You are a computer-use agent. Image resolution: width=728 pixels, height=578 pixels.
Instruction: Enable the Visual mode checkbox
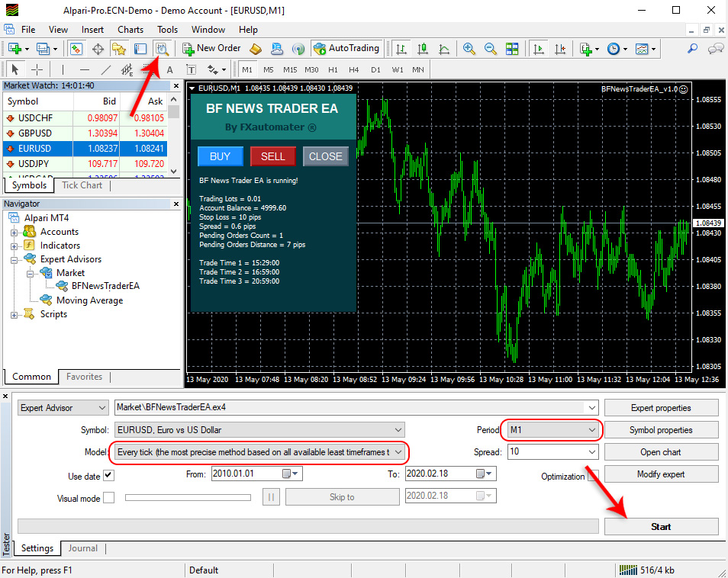pyautogui.click(x=108, y=498)
